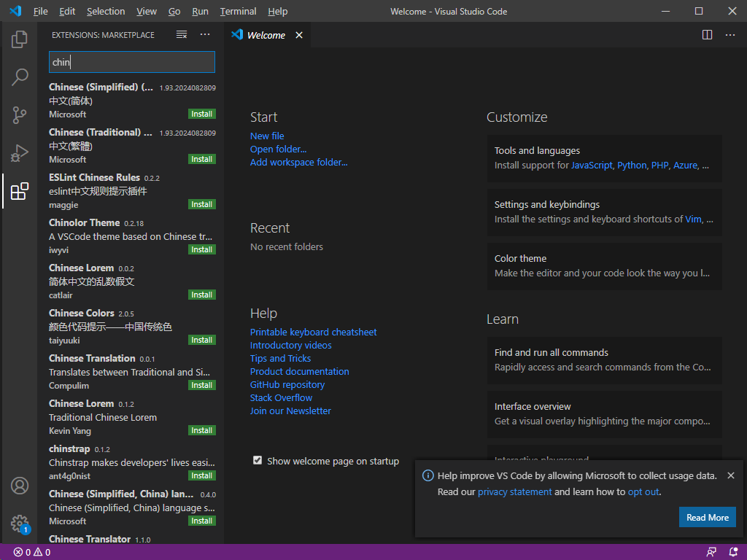Viewport: 747px width, 560px height.
Task: Click the Azure link
Action: click(686, 166)
